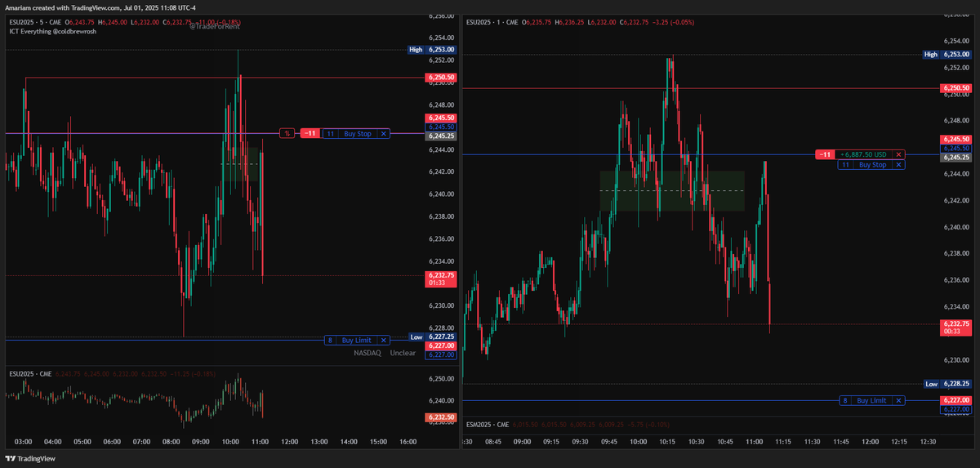The height and width of the screenshot is (468, 980).
Task: Click ESU2025 · CME lower-left pane legend
Action: [30, 374]
